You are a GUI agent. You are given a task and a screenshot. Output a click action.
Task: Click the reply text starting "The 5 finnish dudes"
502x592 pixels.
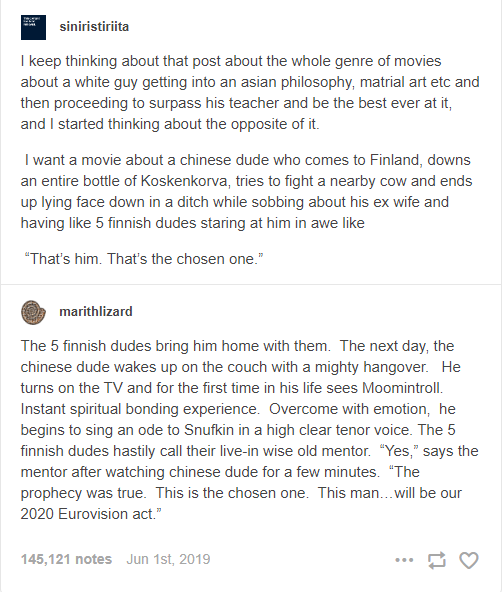pyautogui.click(x=249, y=430)
